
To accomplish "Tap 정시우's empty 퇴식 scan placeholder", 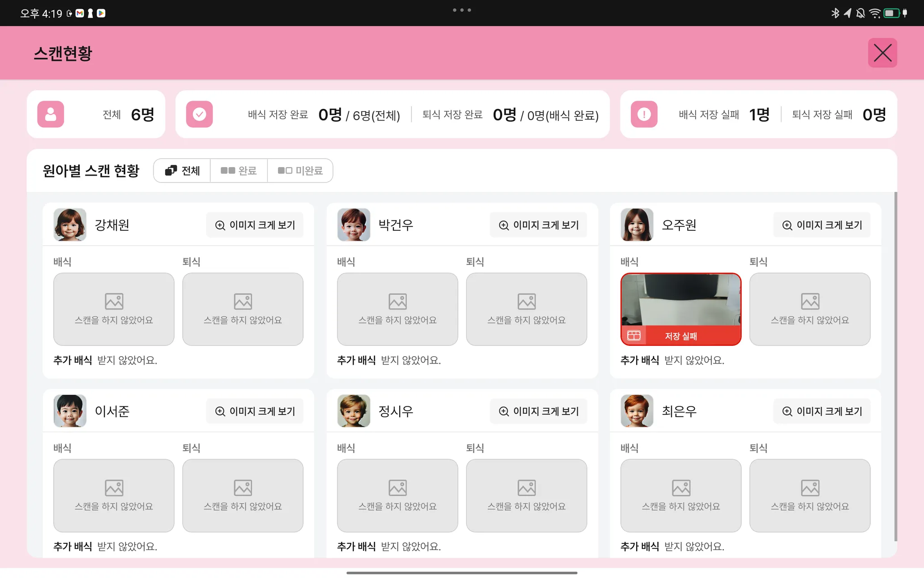I will pyautogui.click(x=526, y=495).
